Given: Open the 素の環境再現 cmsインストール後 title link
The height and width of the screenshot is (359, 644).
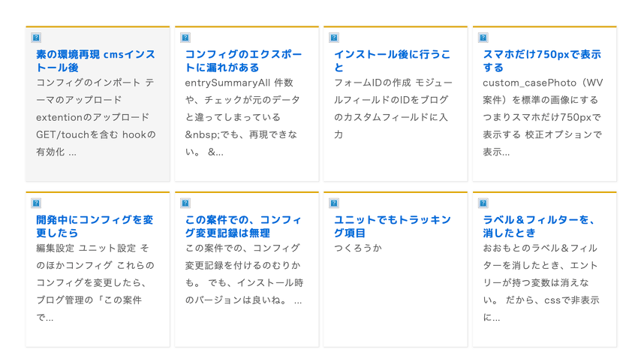Looking at the screenshot, I should [95, 61].
